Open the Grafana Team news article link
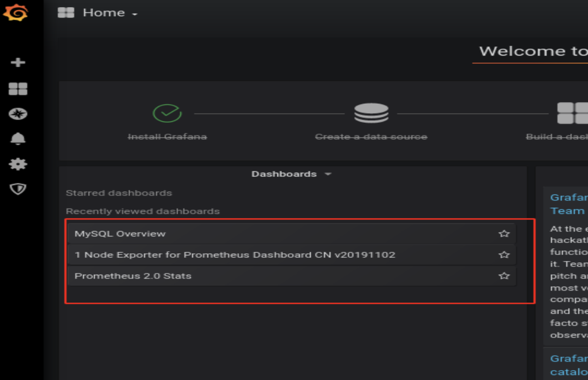 coord(569,204)
